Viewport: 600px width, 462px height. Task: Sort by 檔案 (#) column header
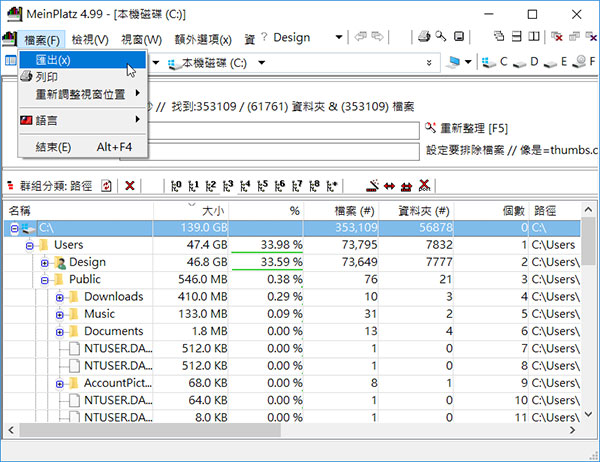341,211
